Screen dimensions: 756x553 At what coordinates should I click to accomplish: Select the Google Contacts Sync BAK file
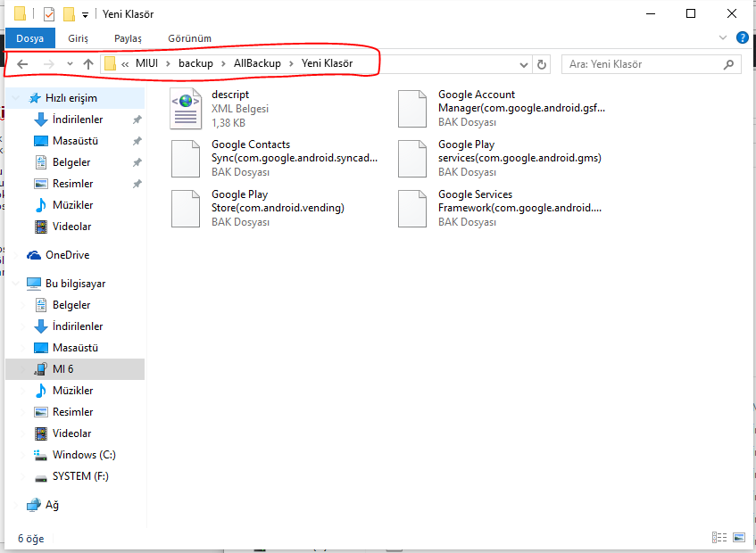(275, 159)
